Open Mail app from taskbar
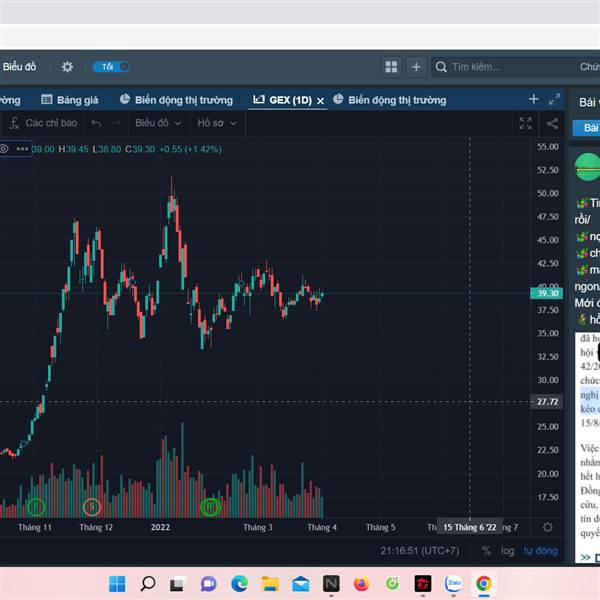The height and width of the screenshot is (600, 600). (301, 584)
